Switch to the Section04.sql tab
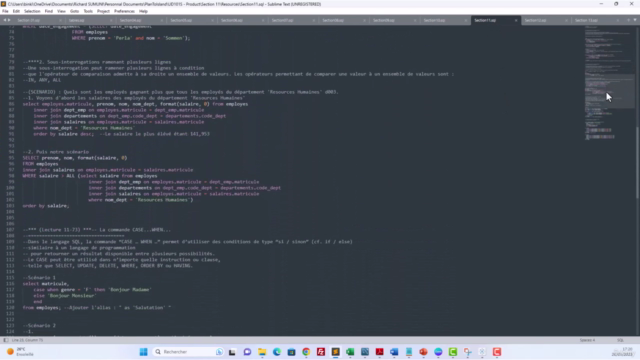The image size is (640, 360). point(138,20)
